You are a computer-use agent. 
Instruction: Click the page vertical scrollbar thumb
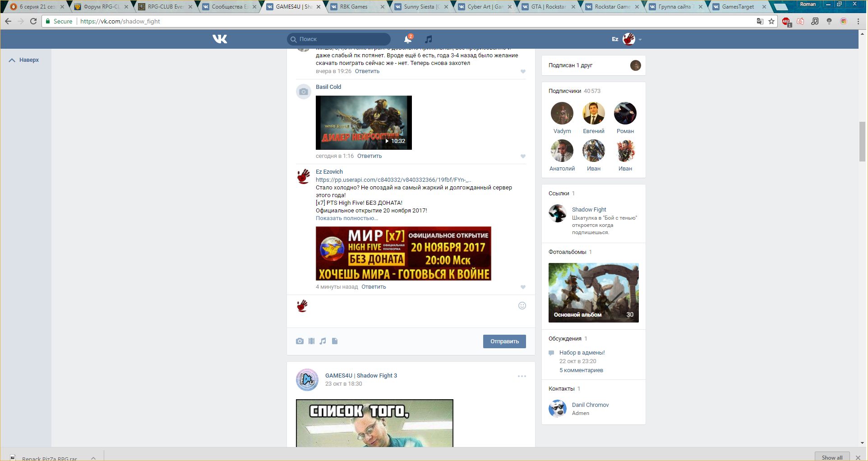coord(862,141)
